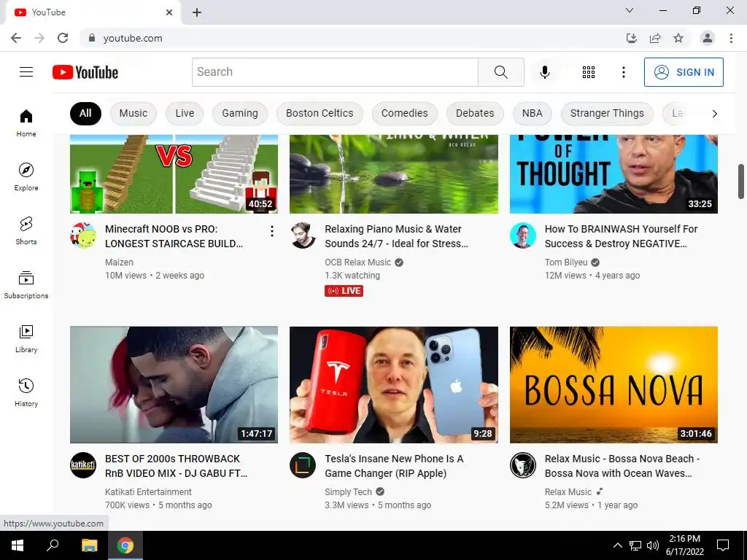The height and width of the screenshot is (560, 747).
Task: Open the Windows Start menu
Action: (18, 545)
